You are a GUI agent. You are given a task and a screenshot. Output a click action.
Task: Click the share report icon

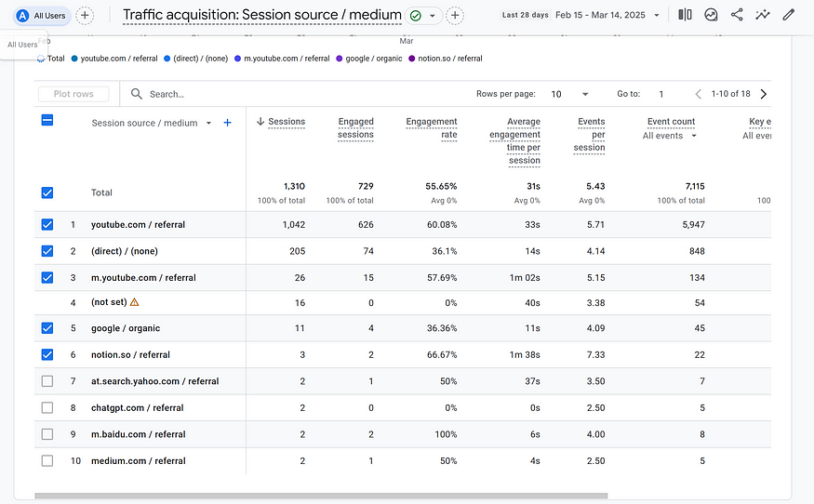point(737,15)
